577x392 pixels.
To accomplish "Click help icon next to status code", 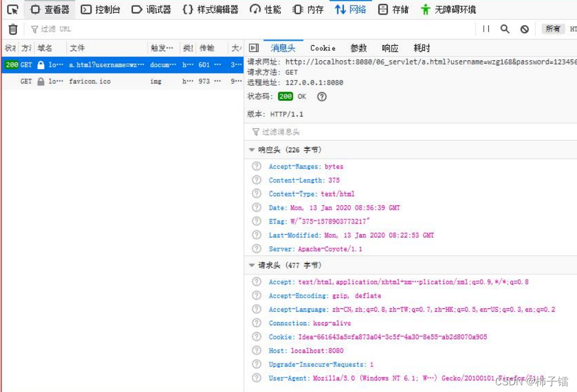I will tap(321, 96).
